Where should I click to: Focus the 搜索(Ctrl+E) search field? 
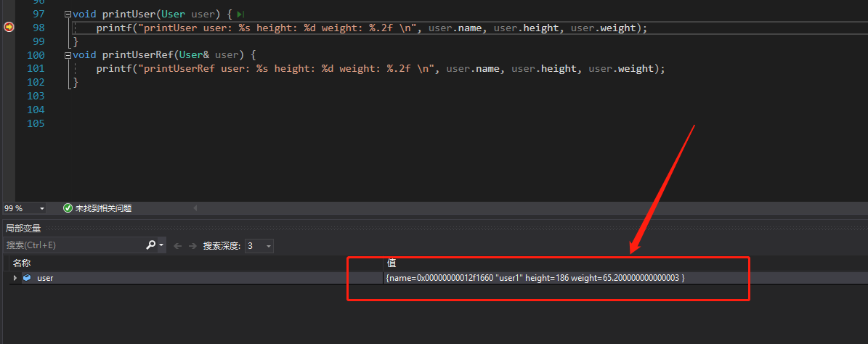pos(74,245)
